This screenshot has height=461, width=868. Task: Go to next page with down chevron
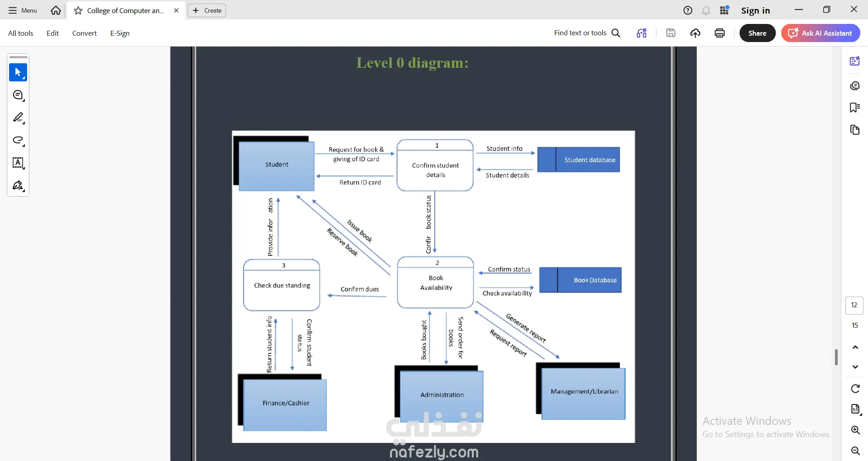(x=855, y=367)
